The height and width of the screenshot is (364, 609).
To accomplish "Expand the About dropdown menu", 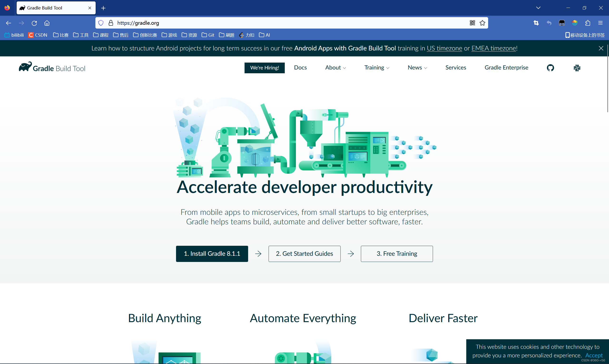I will coord(335,68).
